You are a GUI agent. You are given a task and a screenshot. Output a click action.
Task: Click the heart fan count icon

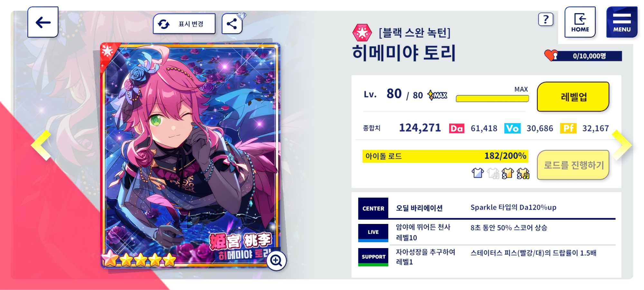point(551,55)
